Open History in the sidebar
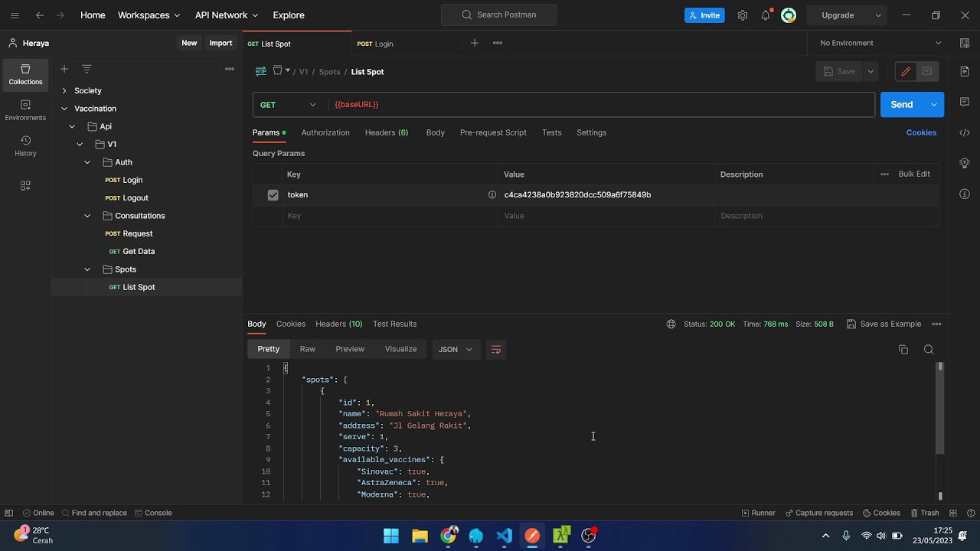Screen dimensions: 980x551 tap(25, 146)
